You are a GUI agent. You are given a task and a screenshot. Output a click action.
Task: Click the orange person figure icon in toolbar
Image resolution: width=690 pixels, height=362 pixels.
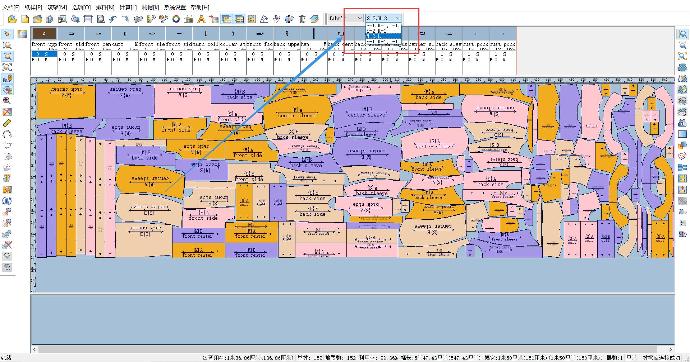tap(201, 19)
